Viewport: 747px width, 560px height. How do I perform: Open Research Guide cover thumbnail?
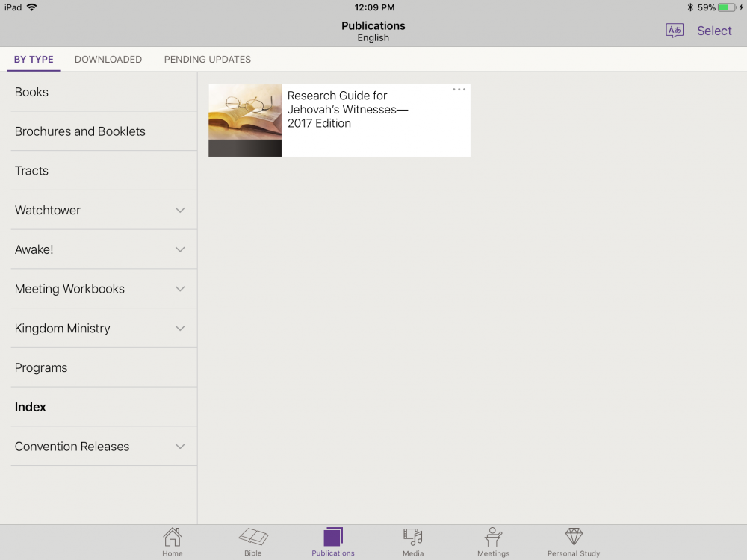coord(245,120)
